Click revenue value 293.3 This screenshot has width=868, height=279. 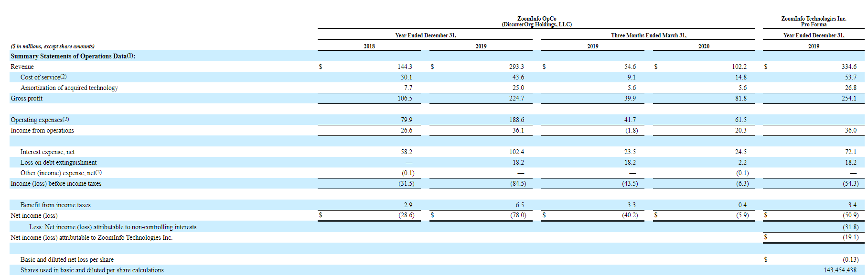point(516,67)
